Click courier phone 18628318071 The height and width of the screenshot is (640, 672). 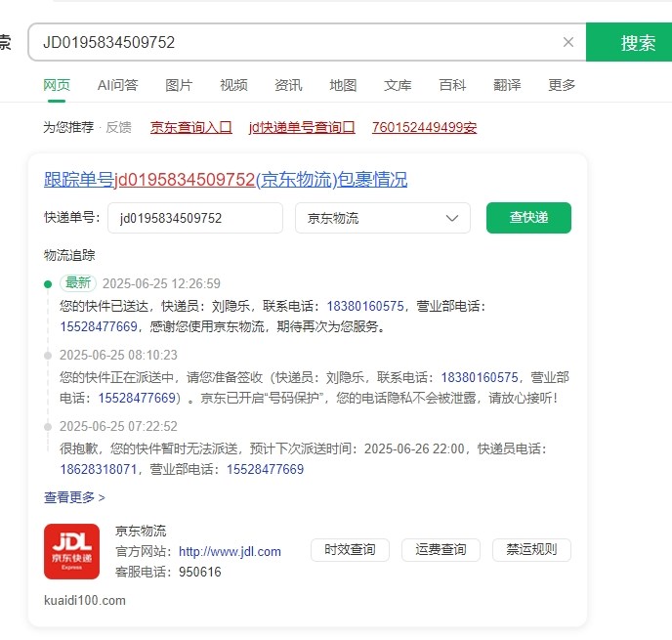click(x=99, y=469)
